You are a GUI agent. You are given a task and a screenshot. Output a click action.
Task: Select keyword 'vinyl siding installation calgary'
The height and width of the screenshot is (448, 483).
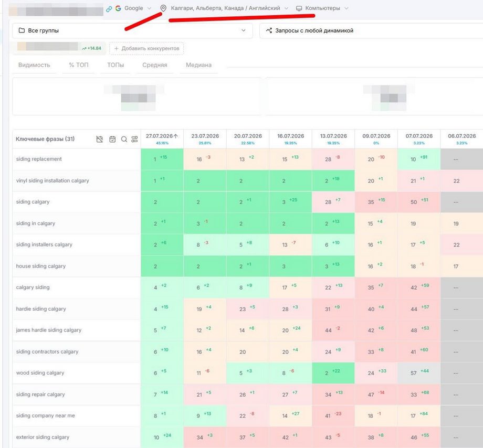click(x=52, y=180)
